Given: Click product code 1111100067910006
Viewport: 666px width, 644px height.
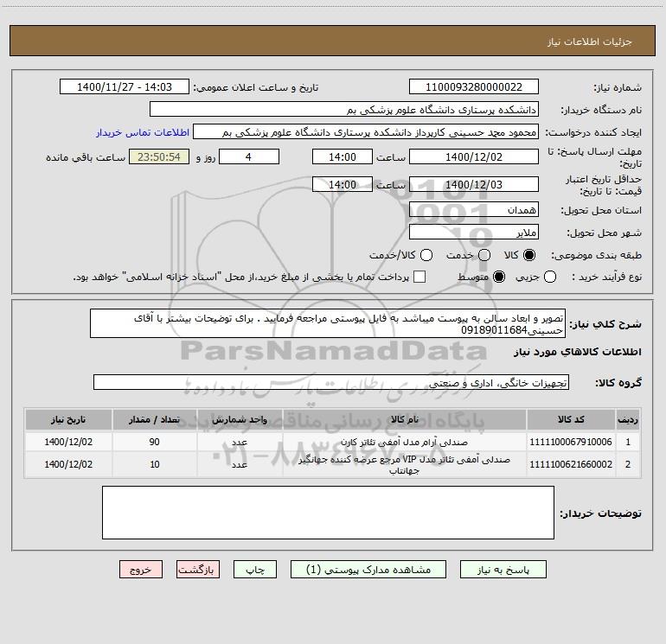Looking at the screenshot, I should pos(571,442).
